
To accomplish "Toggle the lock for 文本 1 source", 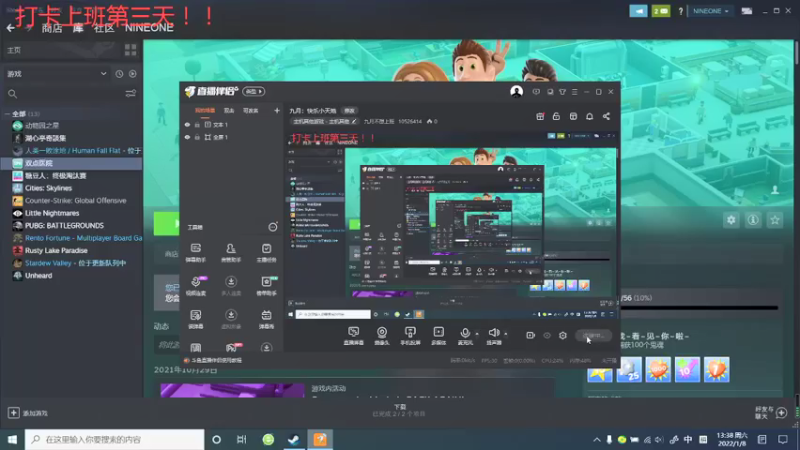I will click(x=197, y=124).
